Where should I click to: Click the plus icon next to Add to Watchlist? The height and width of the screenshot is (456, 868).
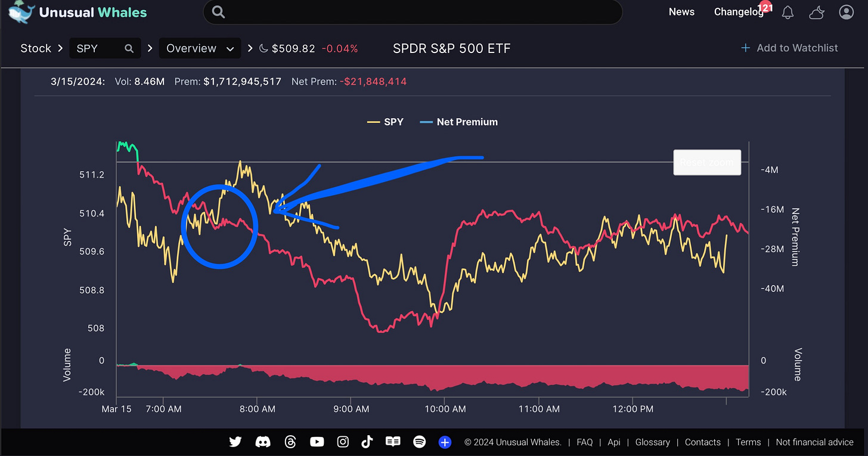[745, 48]
